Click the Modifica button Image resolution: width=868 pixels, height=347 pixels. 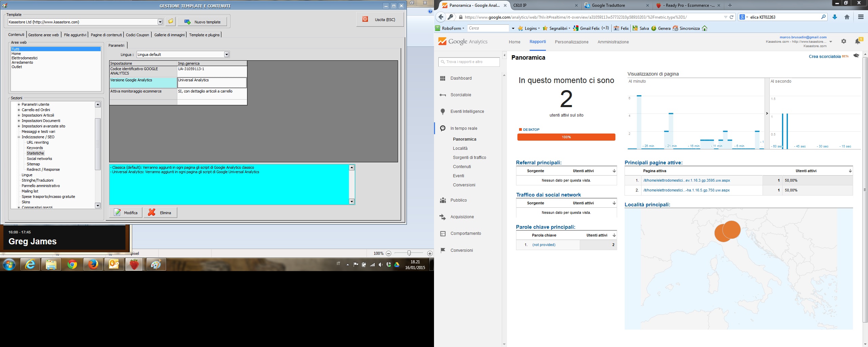pos(126,212)
